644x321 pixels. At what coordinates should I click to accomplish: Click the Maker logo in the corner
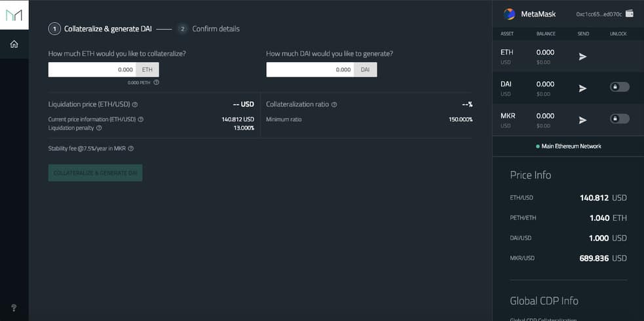coord(14,15)
